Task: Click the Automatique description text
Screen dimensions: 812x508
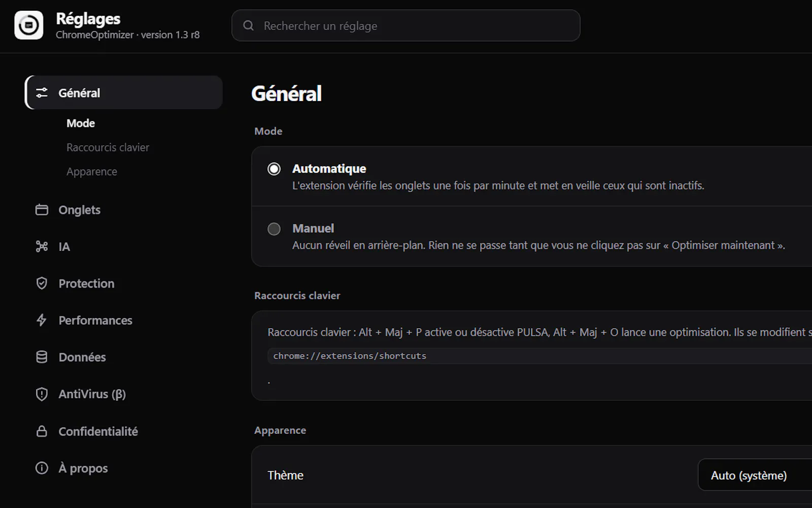Action: 498,185
